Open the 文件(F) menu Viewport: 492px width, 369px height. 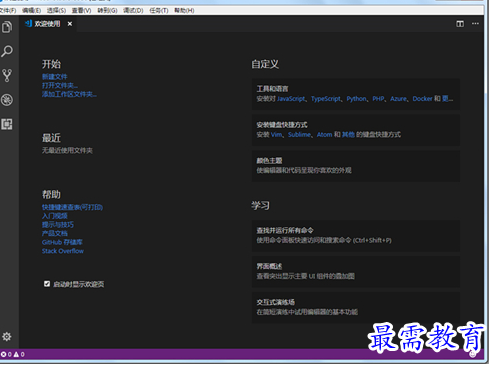(8, 11)
